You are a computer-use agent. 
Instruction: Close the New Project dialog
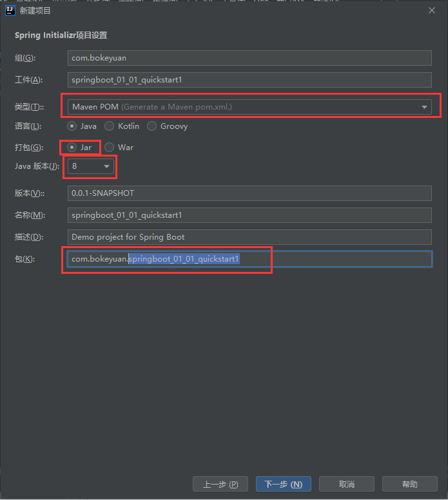(x=432, y=10)
